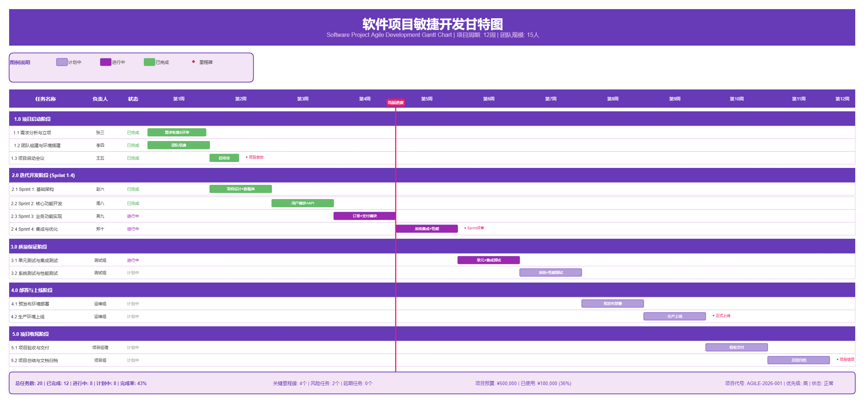Select the 3.0 质量保证阶段 section header
This screenshot has width=868, height=403.
[x=29, y=247]
